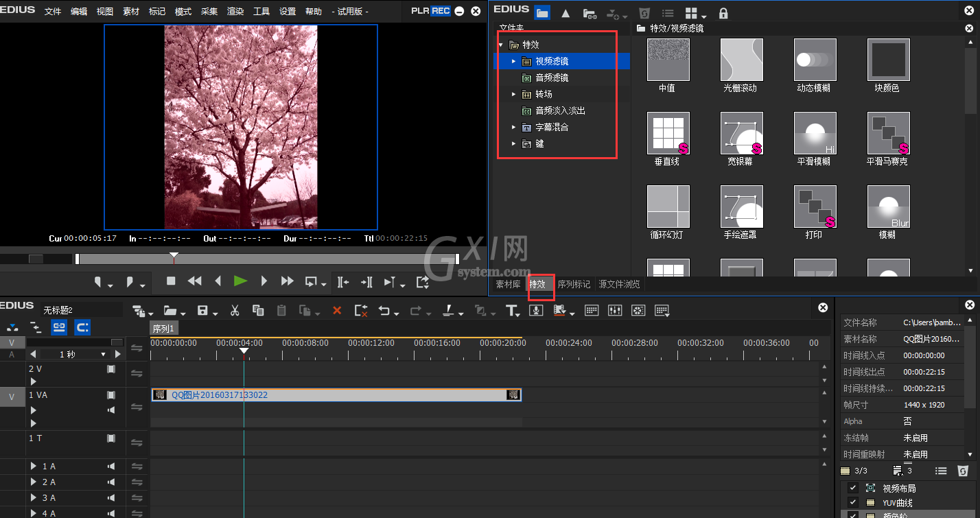This screenshot has height=518, width=980.
Task: Open the 文件 menu
Action: pyautogui.click(x=53, y=12)
